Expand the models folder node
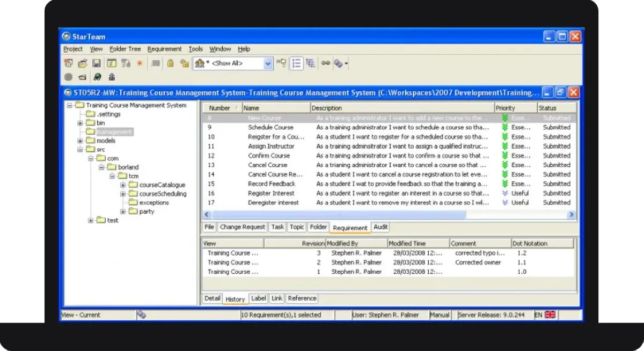Screen dimensions: 644x351 [80, 141]
